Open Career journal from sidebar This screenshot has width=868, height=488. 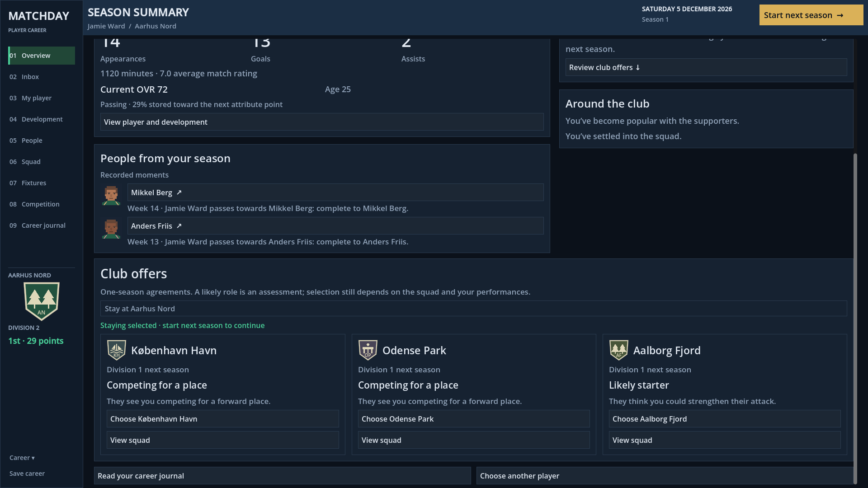42,225
